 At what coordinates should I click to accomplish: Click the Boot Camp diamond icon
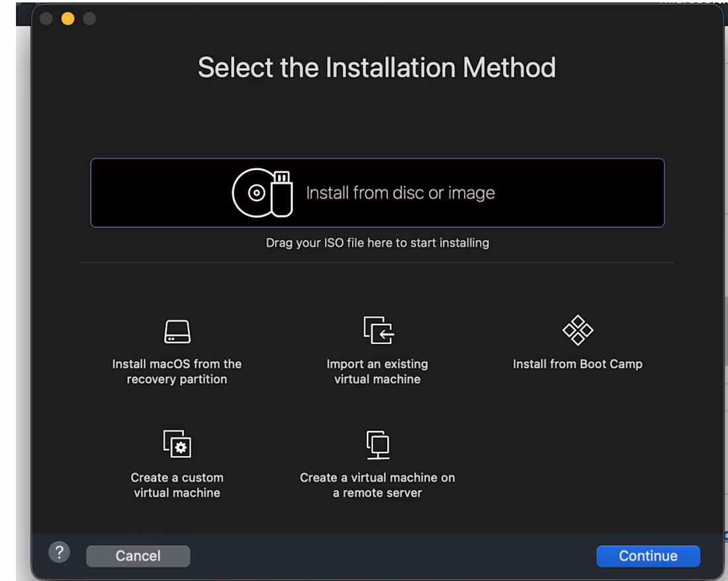pos(578,330)
